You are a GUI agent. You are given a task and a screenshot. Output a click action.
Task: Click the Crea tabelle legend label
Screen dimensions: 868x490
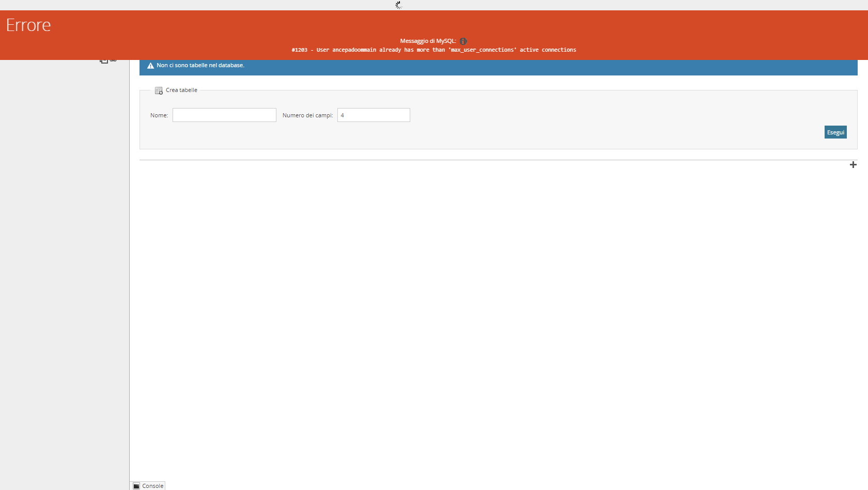coord(181,90)
